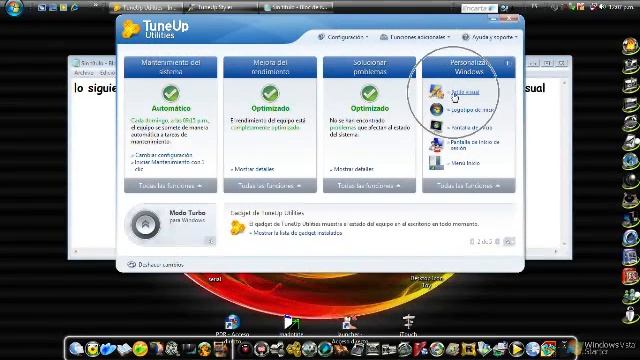
Task: Click green checkmark under Solucionar problemas
Action: click(369, 93)
